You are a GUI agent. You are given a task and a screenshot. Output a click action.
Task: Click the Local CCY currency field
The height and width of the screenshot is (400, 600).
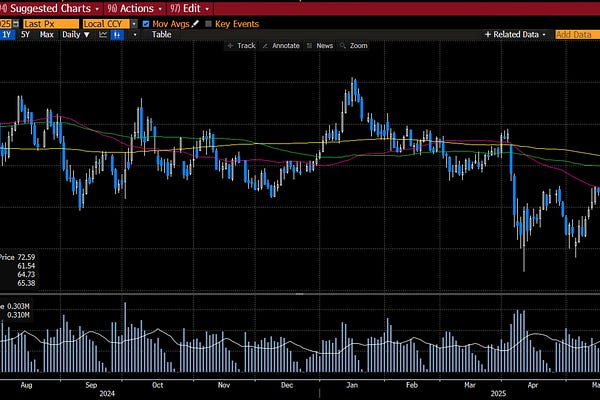(x=106, y=24)
